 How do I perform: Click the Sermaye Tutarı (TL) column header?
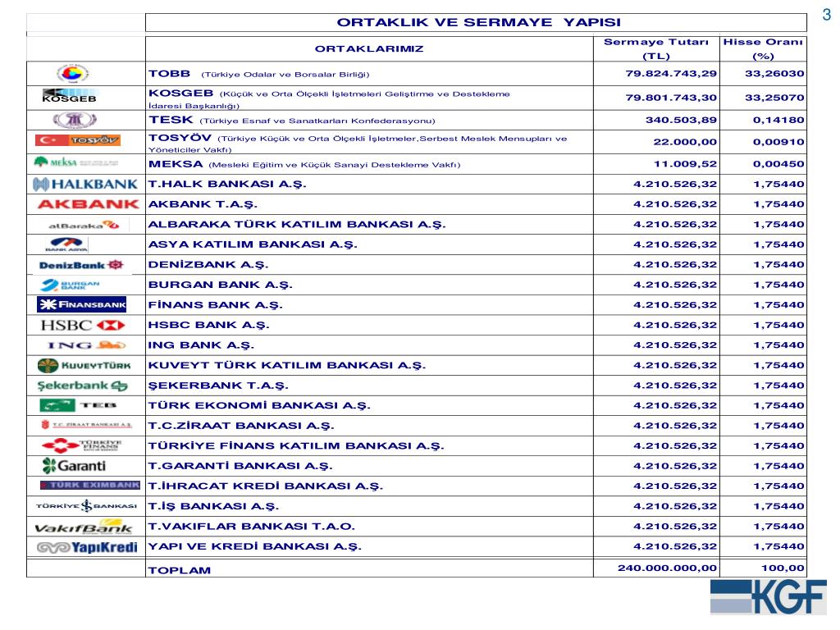tap(656, 48)
